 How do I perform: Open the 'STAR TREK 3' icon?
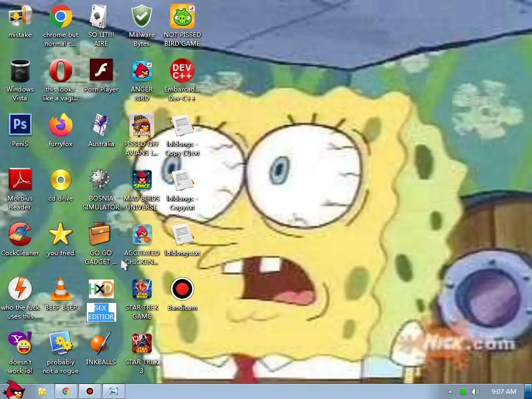(x=141, y=353)
